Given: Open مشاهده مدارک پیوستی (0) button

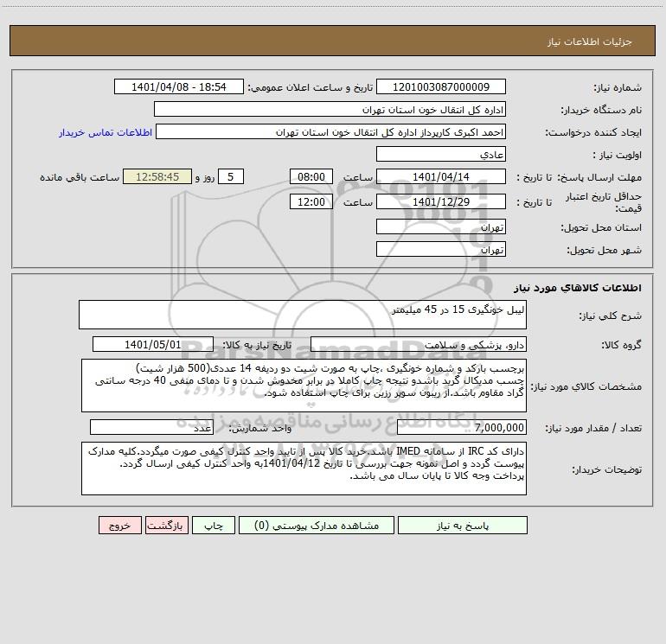Looking at the screenshot, I should [x=317, y=526].
